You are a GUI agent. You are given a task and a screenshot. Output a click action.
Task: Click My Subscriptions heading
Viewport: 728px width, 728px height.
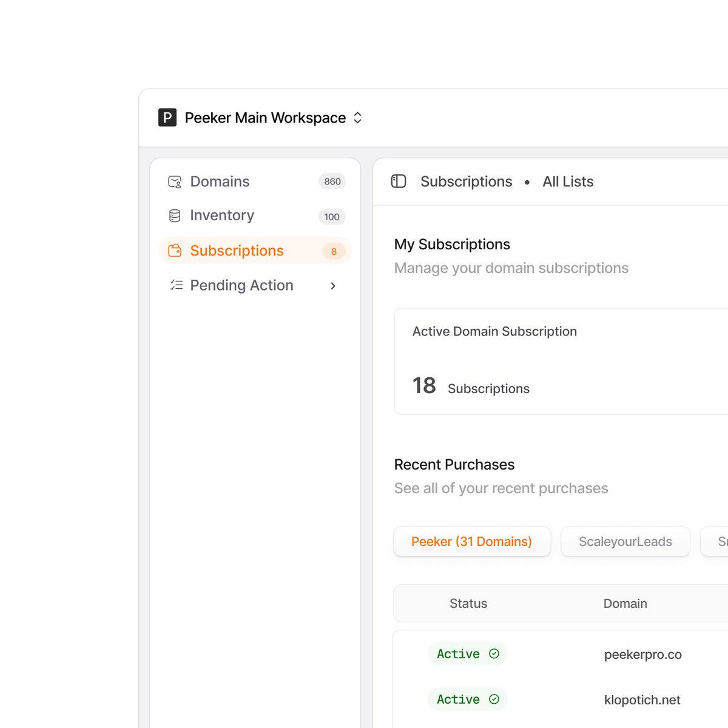tap(452, 244)
